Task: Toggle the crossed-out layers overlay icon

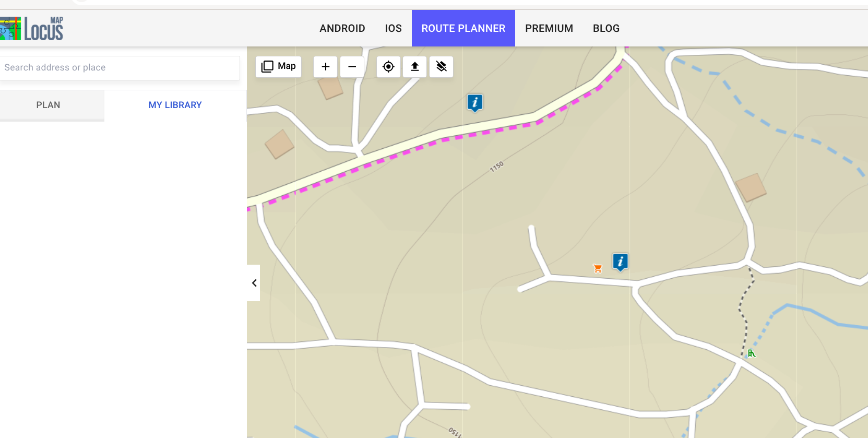Action: [442, 67]
